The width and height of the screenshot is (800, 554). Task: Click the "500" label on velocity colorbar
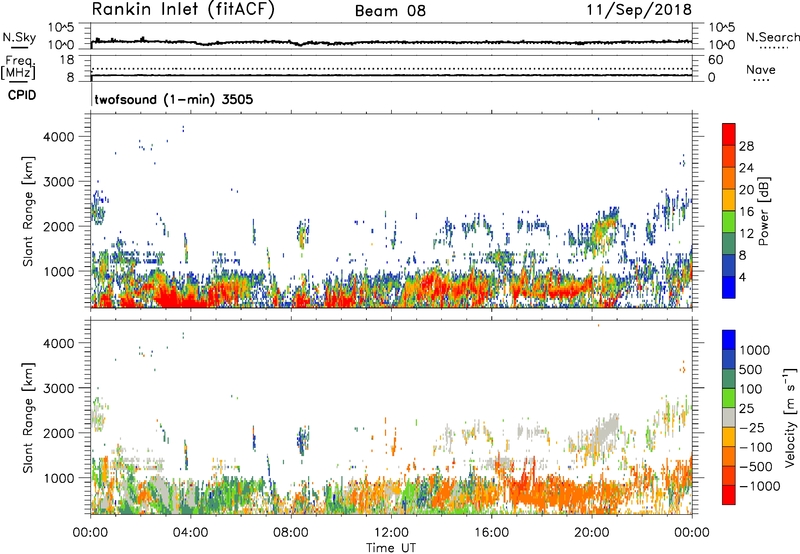coord(753,369)
